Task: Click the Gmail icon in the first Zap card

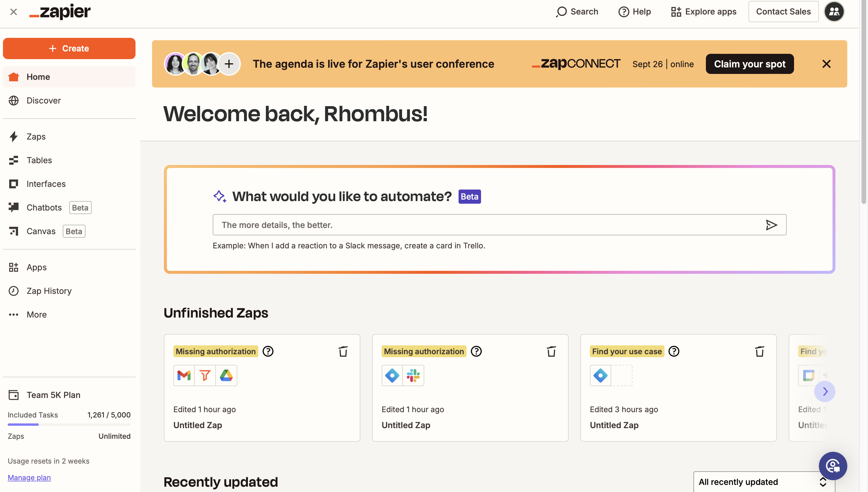Action: coord(184,376)
